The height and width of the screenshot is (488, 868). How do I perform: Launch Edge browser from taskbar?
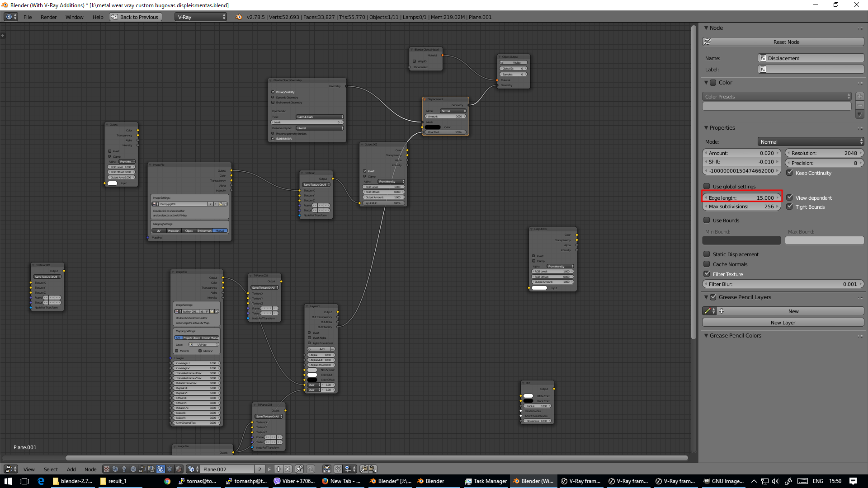[41, 481]
